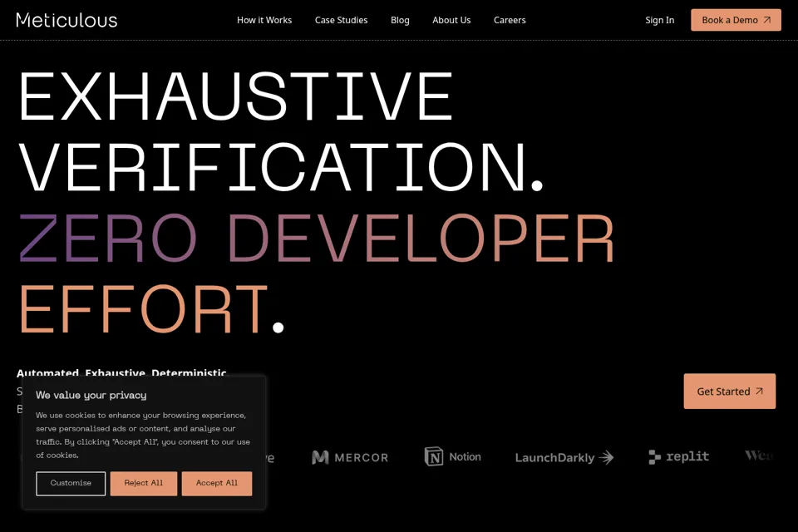This screenshot has width=798, height=532.
Task: Open the Careers page
Action: click(510, 20)
